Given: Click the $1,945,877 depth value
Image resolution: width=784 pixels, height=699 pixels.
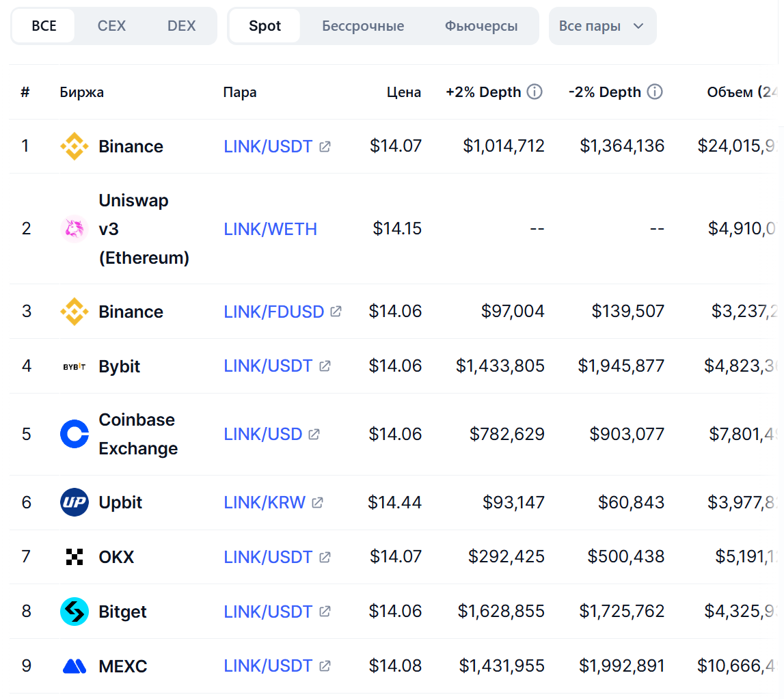Looking at the screenshot, I should (621, 366).
